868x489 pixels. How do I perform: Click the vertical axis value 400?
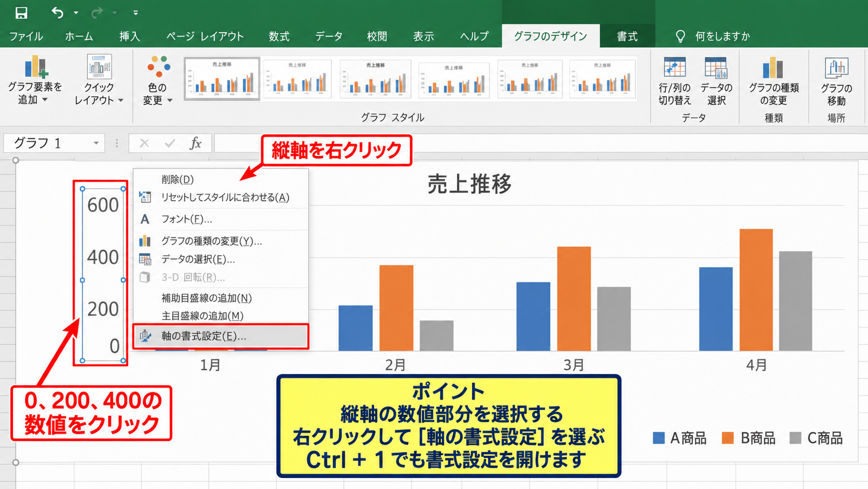103,257
